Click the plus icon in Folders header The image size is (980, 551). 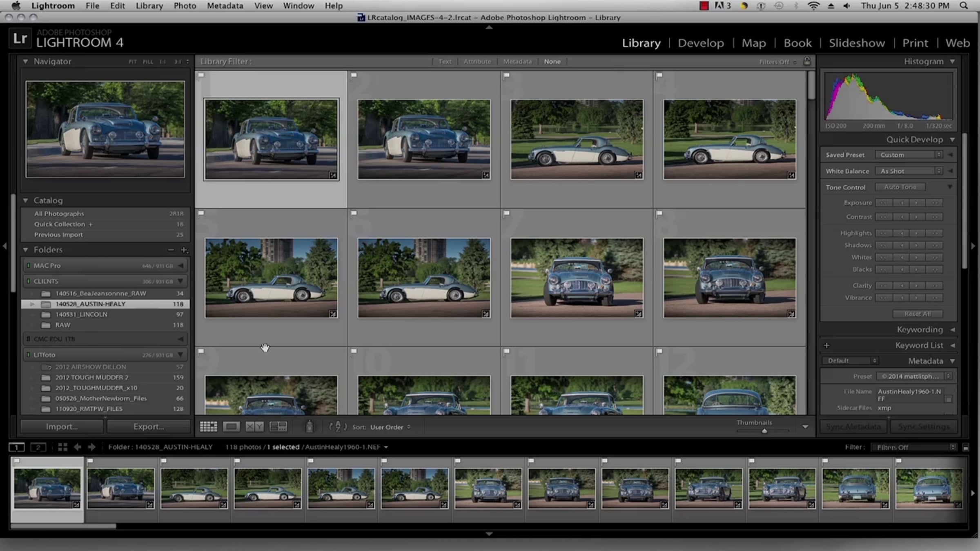coord(184,250)
